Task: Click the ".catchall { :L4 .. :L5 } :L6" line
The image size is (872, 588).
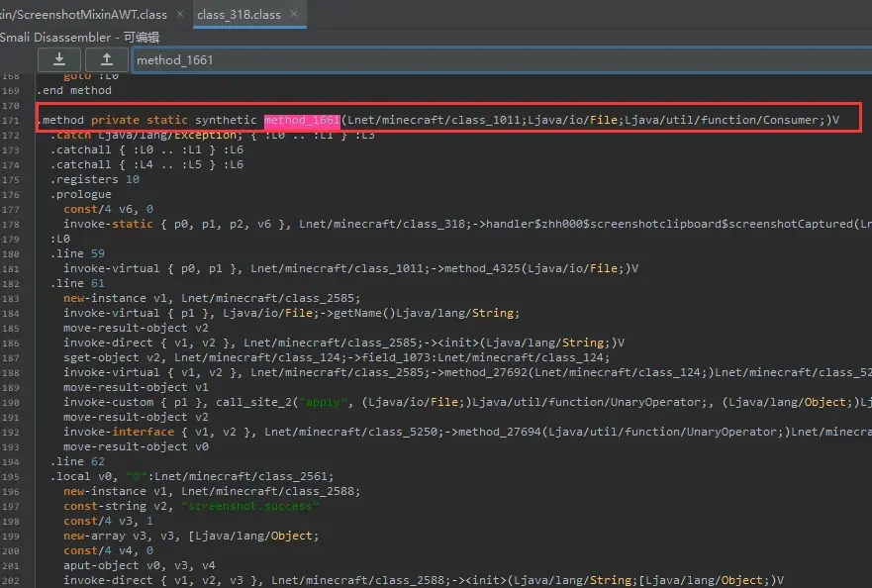Action: 146,164
